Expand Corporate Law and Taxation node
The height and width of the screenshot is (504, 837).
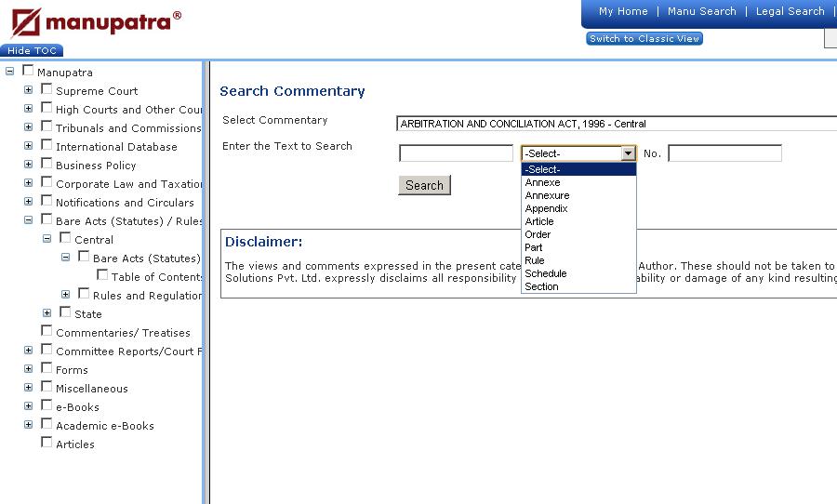(28, 182)
